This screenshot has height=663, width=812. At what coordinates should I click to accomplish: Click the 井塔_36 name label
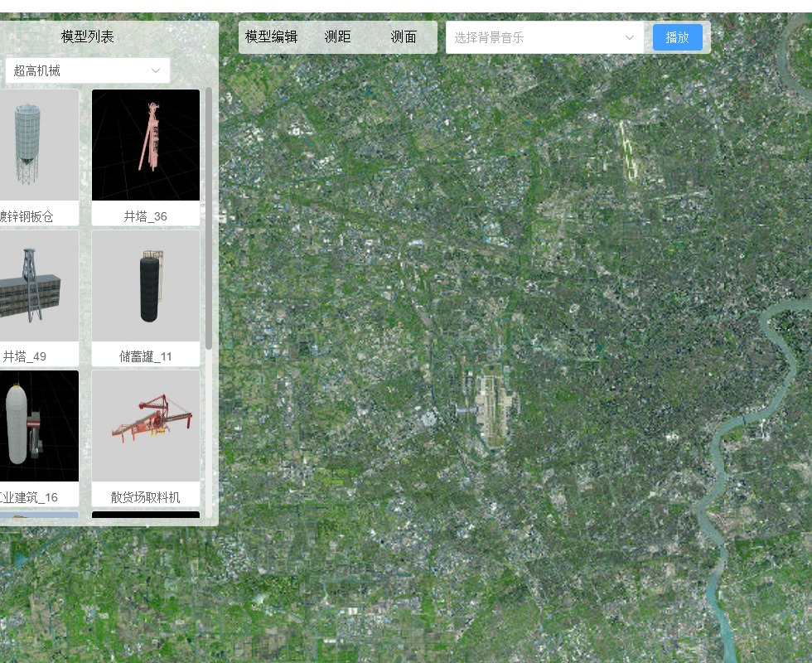(146, 216)
